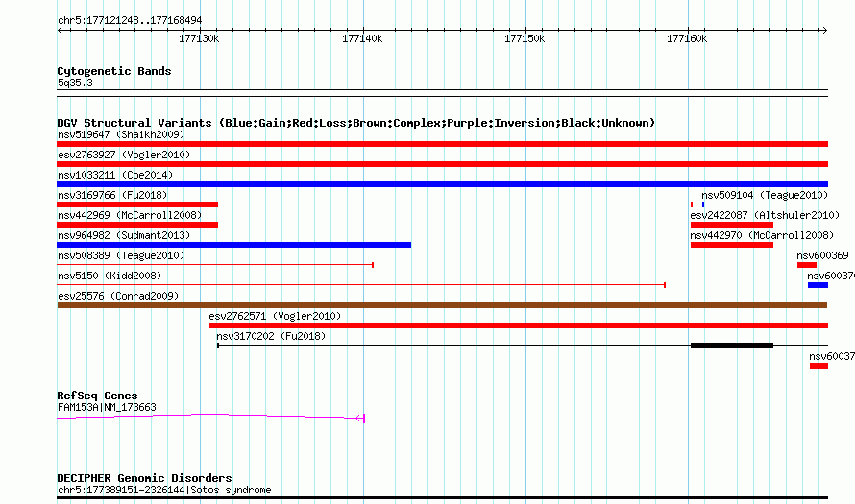The width and height of the screenshot is (855, 504).
Task: Select the red bar under nsv442970 (McCarroll2008)
Action: tap(732, 245)
